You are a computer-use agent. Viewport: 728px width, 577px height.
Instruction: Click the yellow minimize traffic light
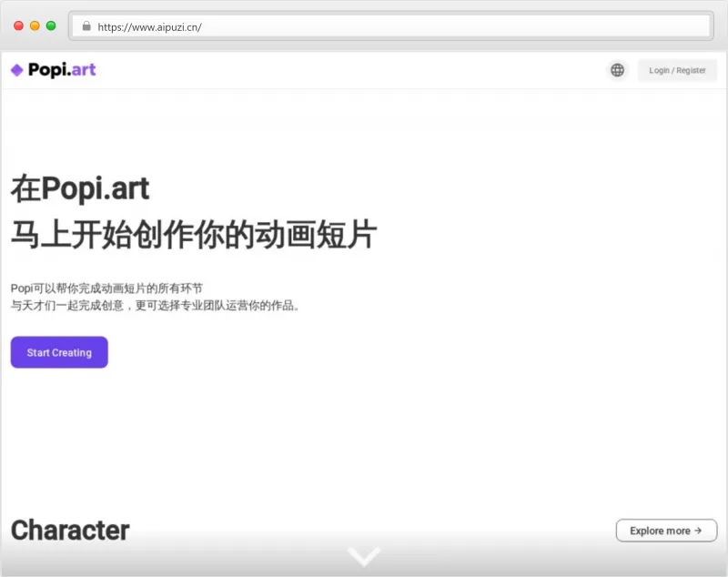click(33, 26)
